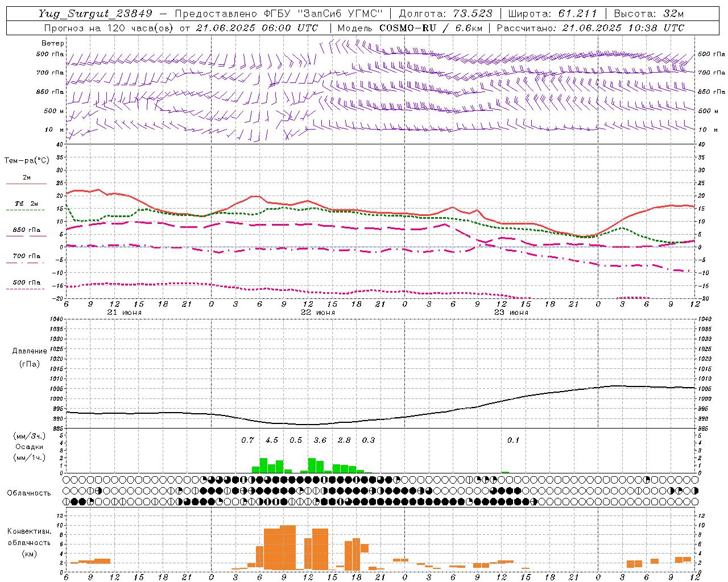This screenshot has width=728, height=582.
Task: Click the Облачность cloud cover label
Action: [x=29, y=493]
